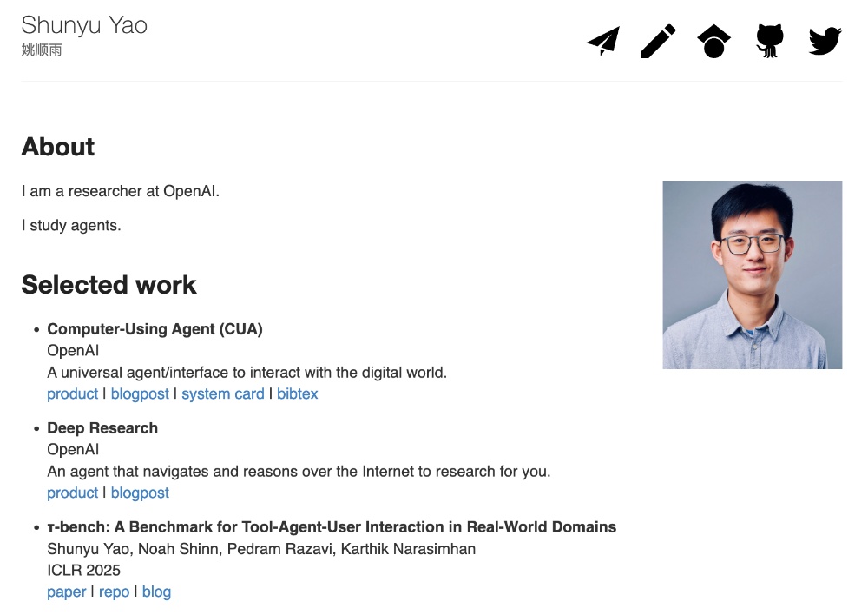Click the Selected work heading
The width and height of the screenshot is (868, 615).
[108, 285]
